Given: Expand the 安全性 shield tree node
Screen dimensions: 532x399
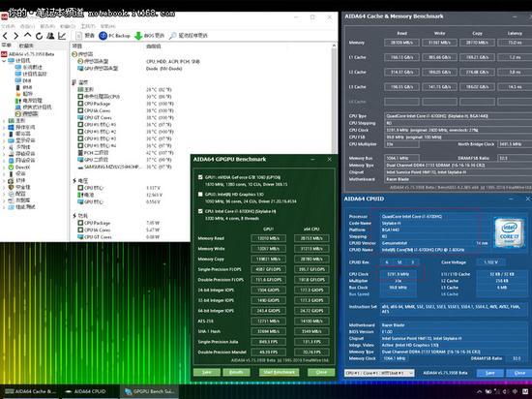Looking at the screenshot, I should (x=4, y=187).
